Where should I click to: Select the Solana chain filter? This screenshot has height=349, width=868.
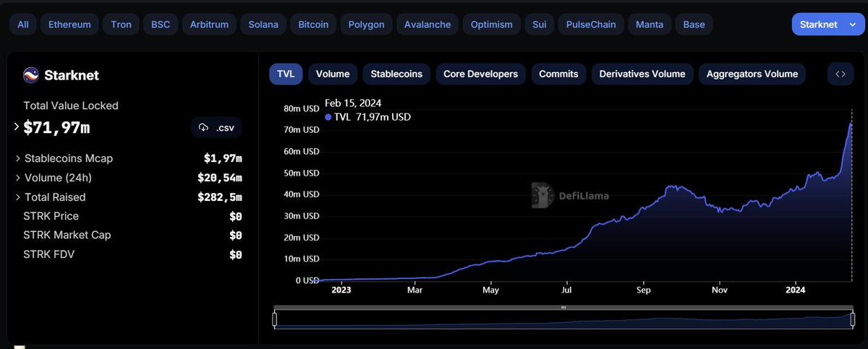pos(263,25)
